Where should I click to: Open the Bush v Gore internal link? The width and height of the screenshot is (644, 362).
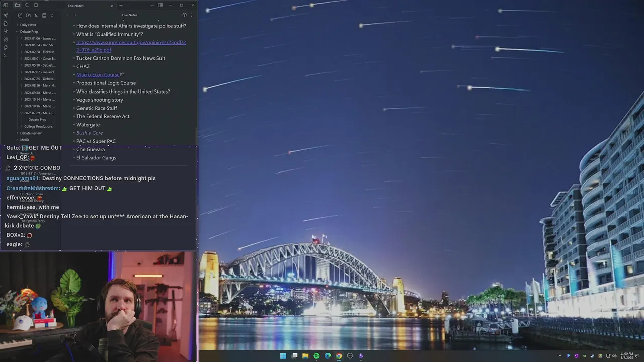(90, 133)
